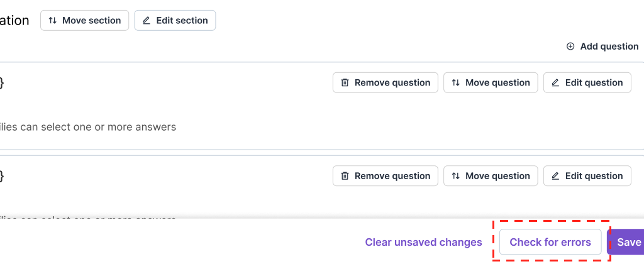The width and height of the screenshot is (644, 264).
Task: Choose Edit section at the top
Action: 175,21
